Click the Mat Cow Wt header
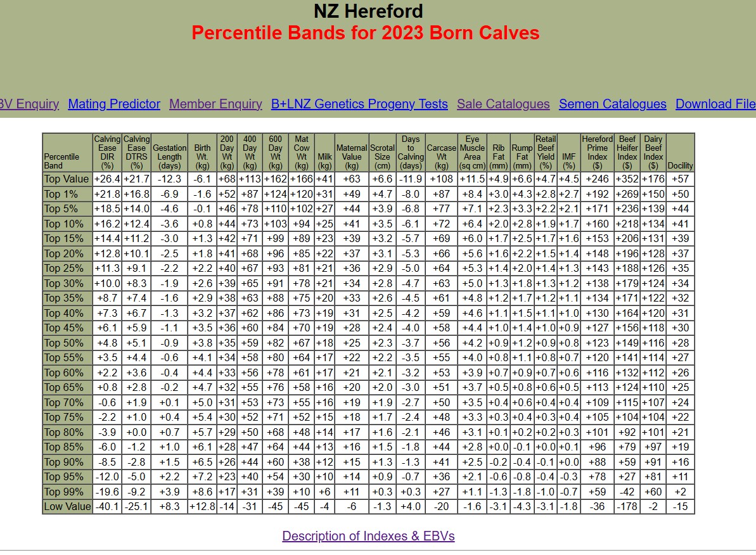 tap(302, 153)
